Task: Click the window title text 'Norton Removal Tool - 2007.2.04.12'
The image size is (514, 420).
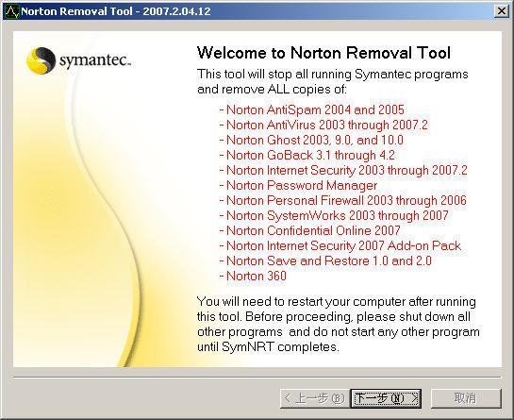Action: click(x=116, y=11)
